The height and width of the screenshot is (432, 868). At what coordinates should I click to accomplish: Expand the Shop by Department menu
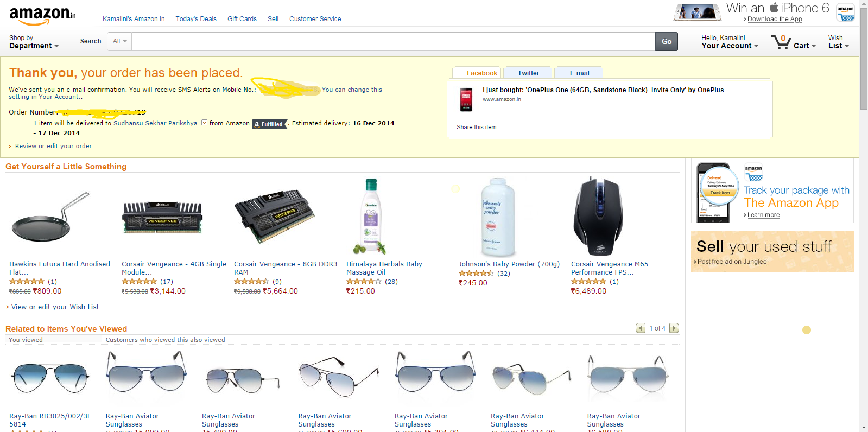click(x=33, y=42)
